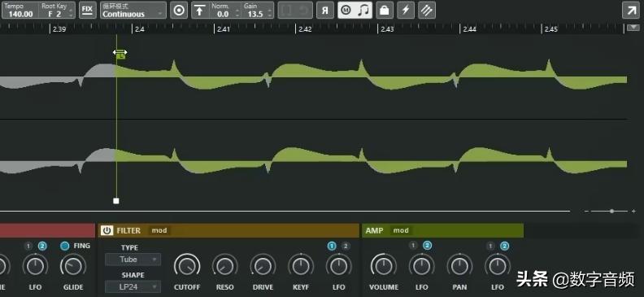Screen dimensions: 644x297
Task: Select LFO 1 above amp pan LFO
Action: [490, 246]
